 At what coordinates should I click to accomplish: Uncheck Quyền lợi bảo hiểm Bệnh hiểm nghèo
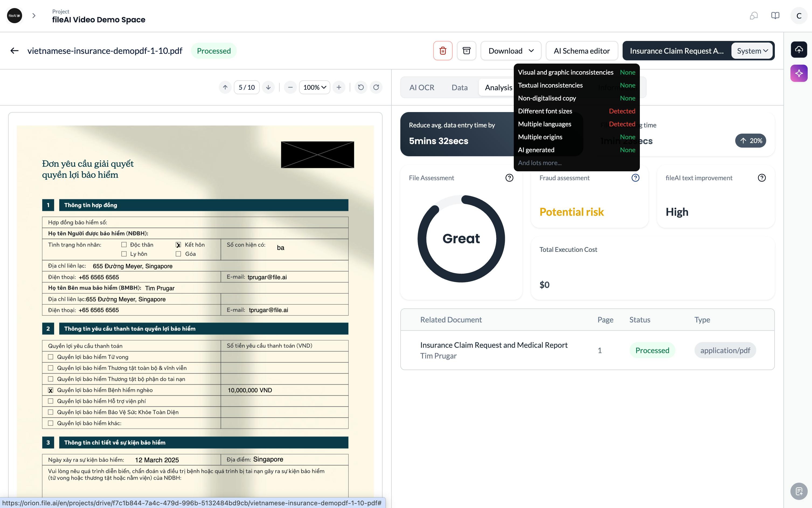(x=50, y=390)
